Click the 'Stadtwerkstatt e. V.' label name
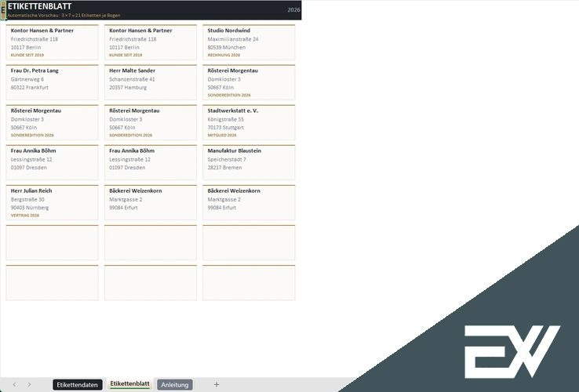The width and height of the screenshot is (579, 392). (233, 111)
